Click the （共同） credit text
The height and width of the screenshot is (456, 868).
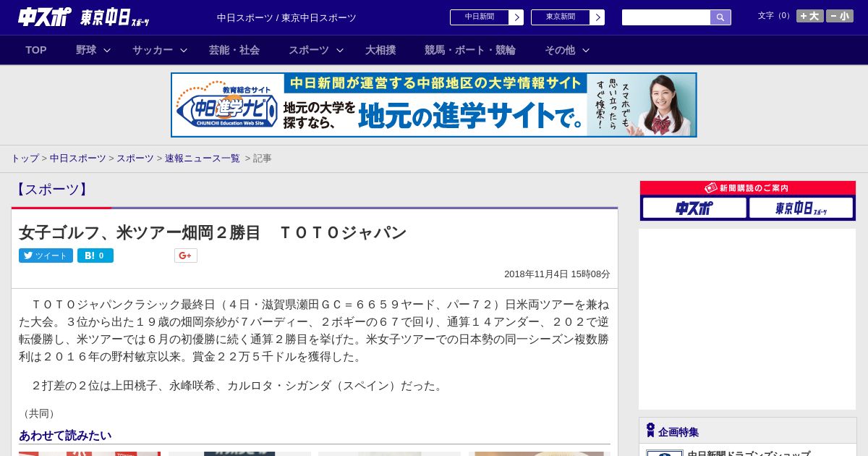(x=39, y=413)
